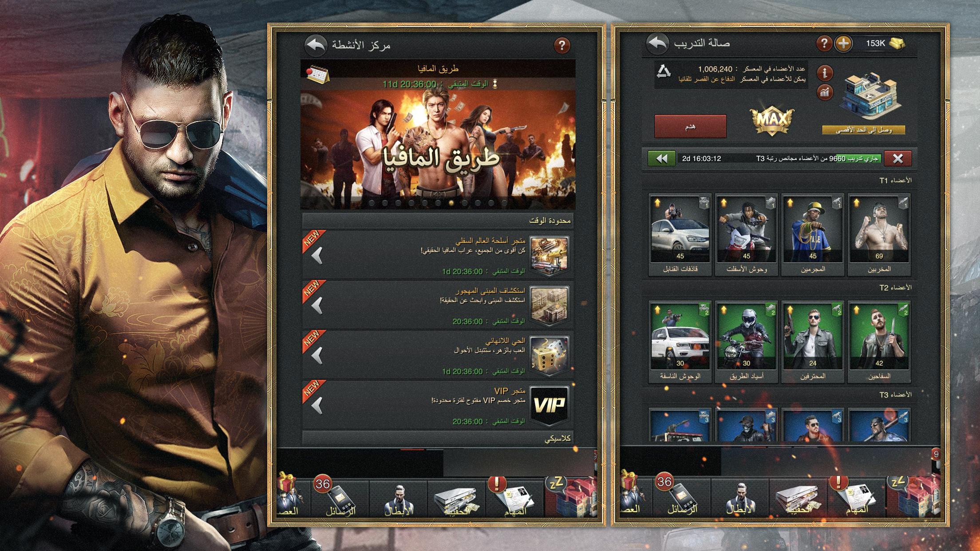Show the training hall statistics chart icon
The height and width of the screenshot is (551, 980).
pos(825,92)
